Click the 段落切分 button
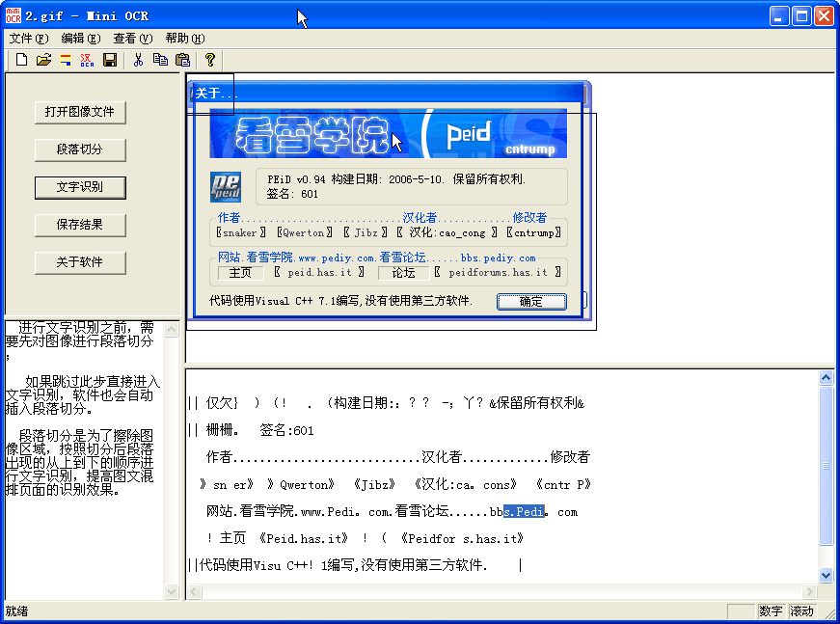Viewport: 840px width, 624px height. click(80, 149)
